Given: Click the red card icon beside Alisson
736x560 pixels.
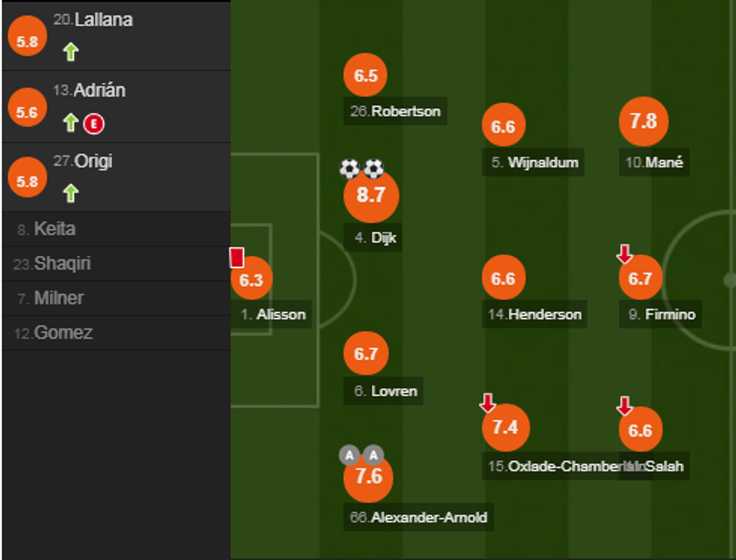Looking at the screenshot, I should pyautogui.click(x=237, y=257).
